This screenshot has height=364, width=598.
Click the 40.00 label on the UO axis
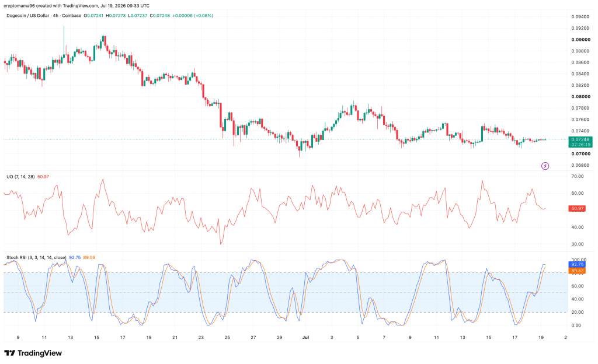tap(578, 228)
